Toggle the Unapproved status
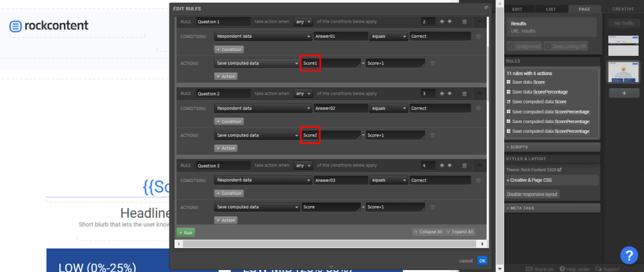The height and width of the screenshot is (272, 644). click(x=525, y=46)
